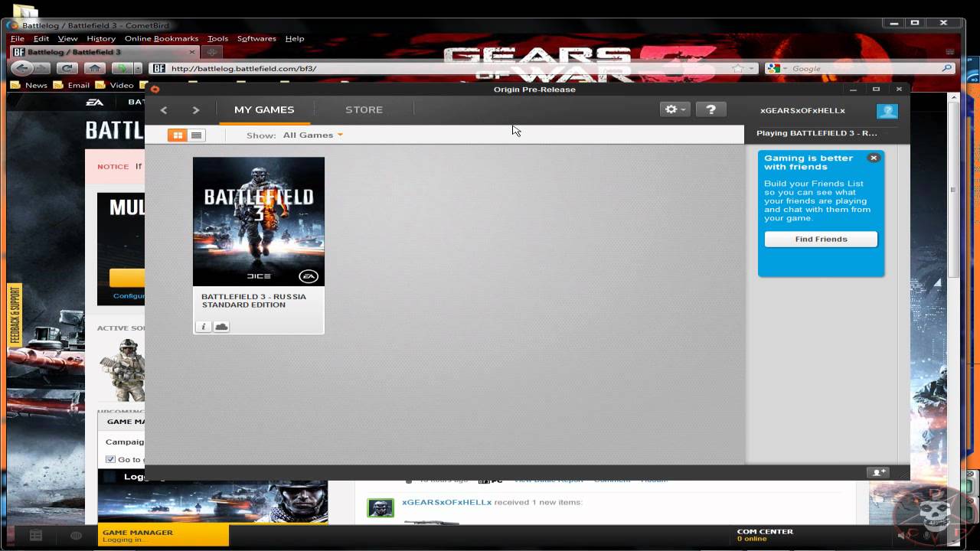Click the 'Playing BATTLEFIELD 3' status text
Viewport: 980px width, 551px height.
(x=817, y=133)
